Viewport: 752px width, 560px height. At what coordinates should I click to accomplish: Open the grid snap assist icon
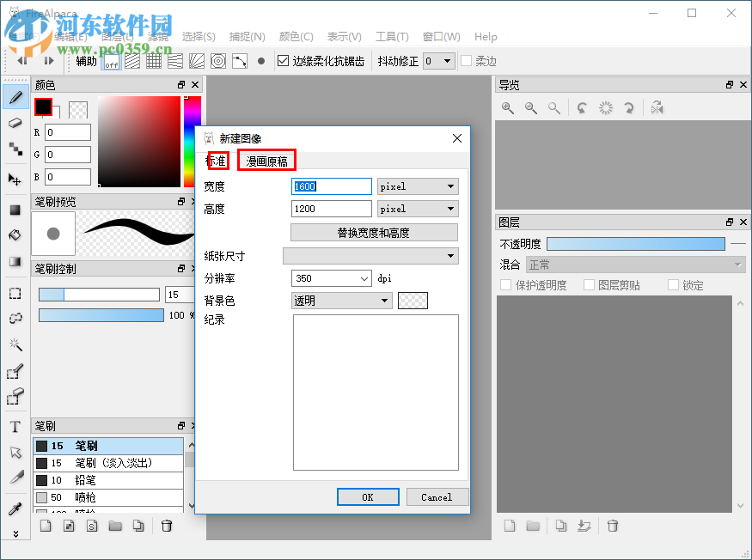point(153,61)
